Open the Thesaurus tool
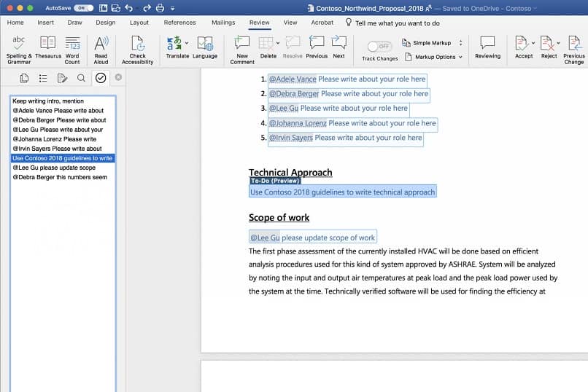The image size is (588, 392). [48, 44]
